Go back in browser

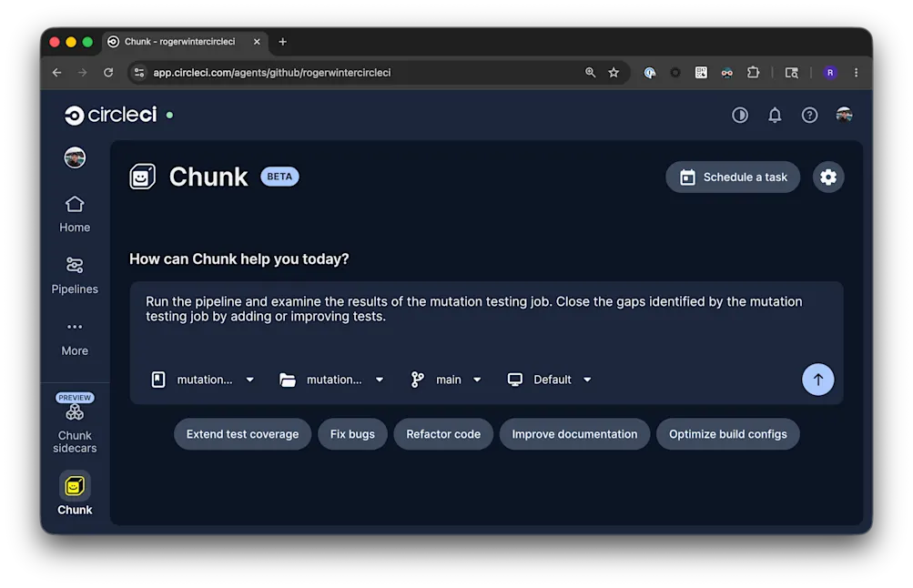56,73
